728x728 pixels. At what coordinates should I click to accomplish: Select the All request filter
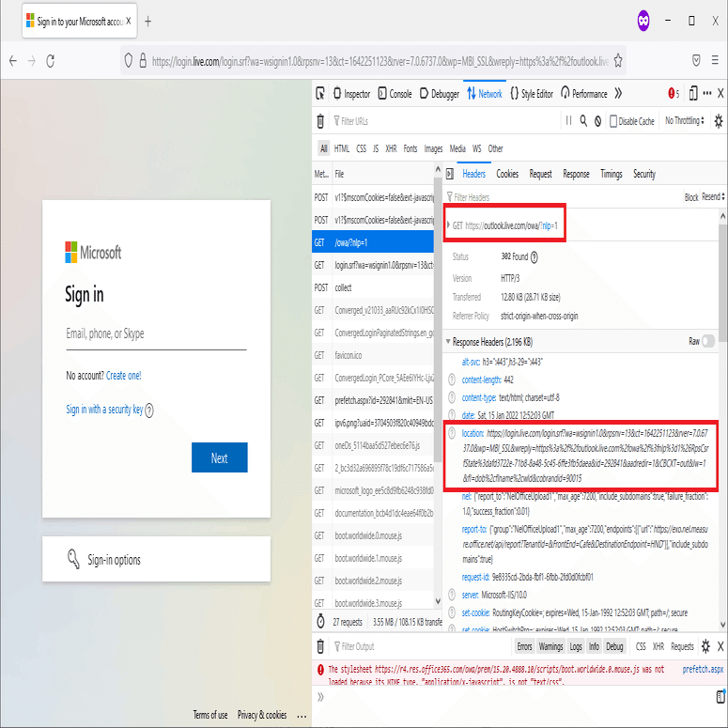tap(324, 148)
